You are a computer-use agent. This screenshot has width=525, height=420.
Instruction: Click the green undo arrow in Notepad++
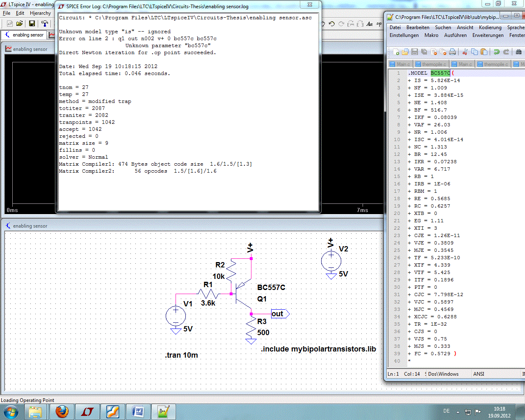[496, 52]
